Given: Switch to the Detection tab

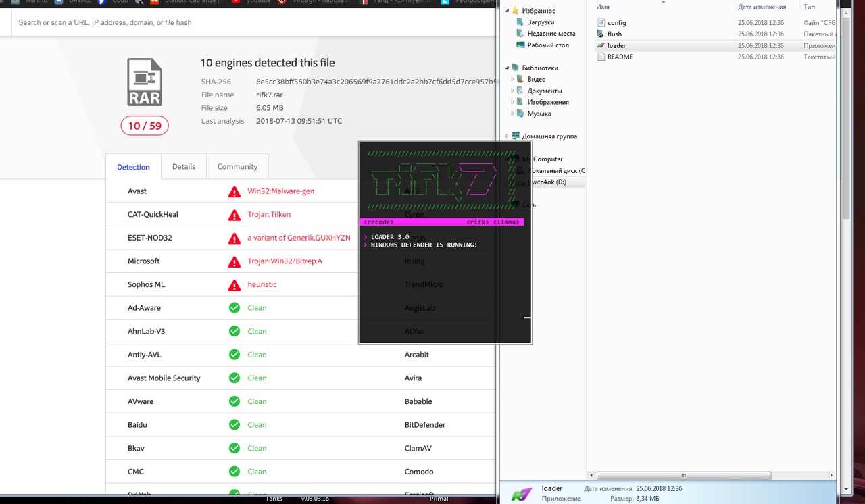Looking at the screenshot, I should tap(133, 167).
